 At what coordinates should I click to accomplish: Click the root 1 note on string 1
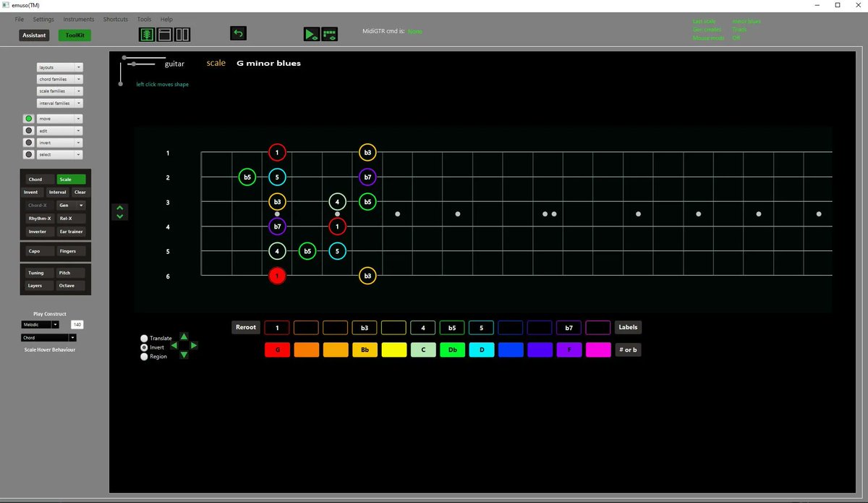tap(277, 153)
